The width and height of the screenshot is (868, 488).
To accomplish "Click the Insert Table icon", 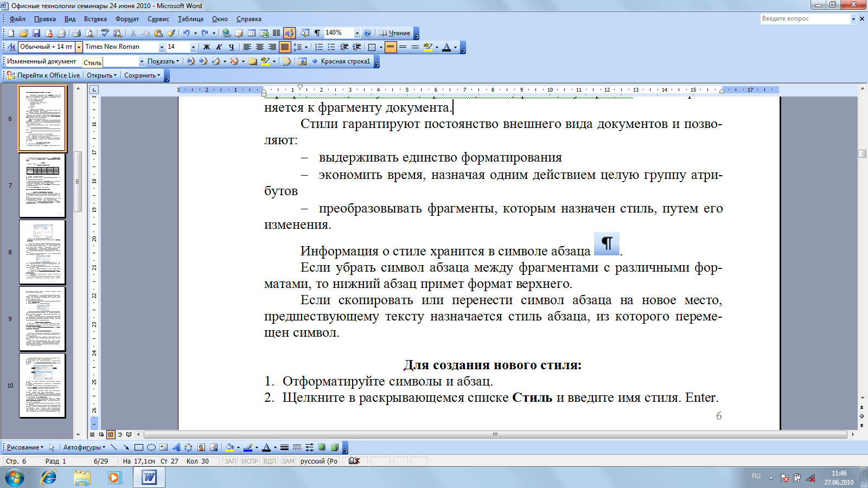I will (252, 33).
